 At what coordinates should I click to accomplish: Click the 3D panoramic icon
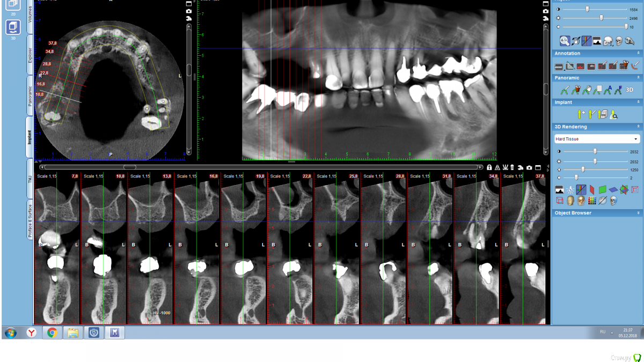point(630,90)
